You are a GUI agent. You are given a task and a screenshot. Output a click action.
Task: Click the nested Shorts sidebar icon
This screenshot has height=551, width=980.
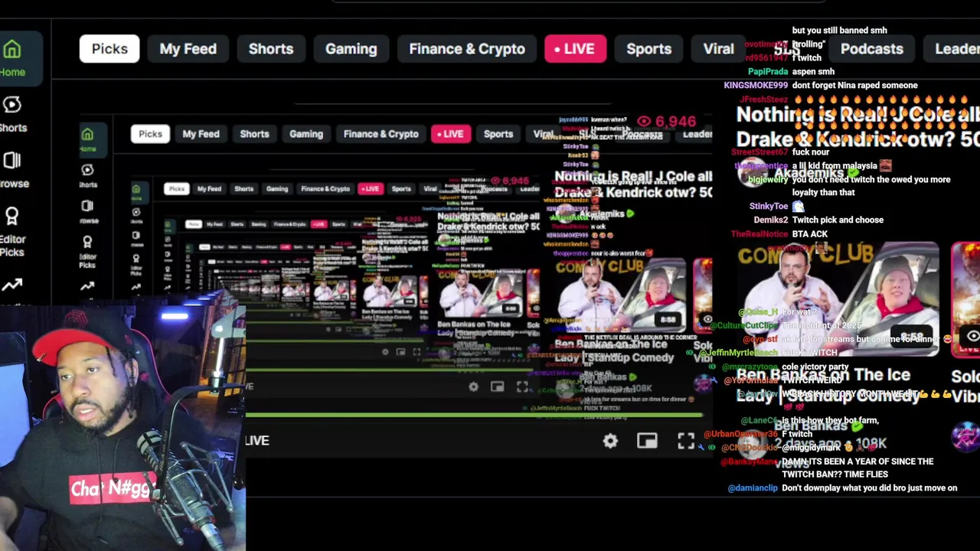click(x=87, y=175)
